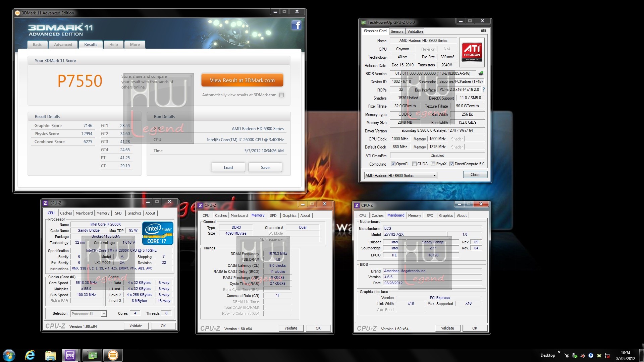
Task: Toggle the OpenCL checkbox in GPU-Z
Action: 393,164
